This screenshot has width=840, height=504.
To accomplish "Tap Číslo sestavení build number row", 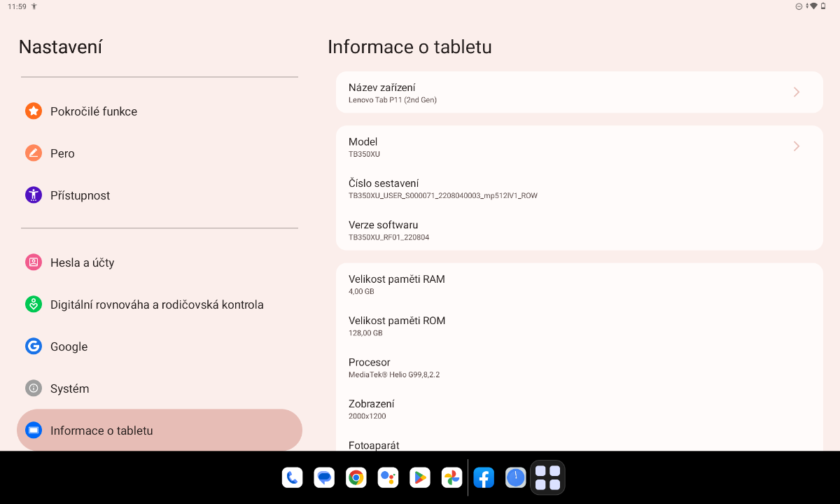I will coord(579,188).
